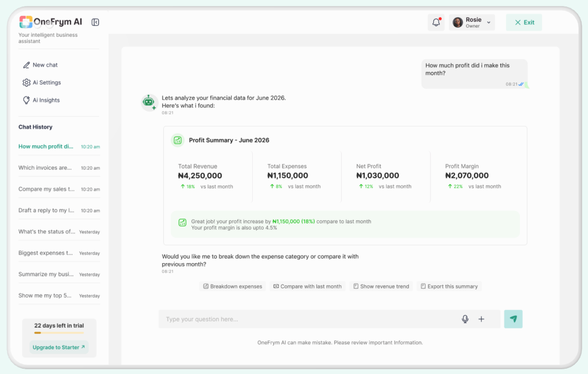Click Upgrade to Starter
588x374 pixels.
coord(59,347)
